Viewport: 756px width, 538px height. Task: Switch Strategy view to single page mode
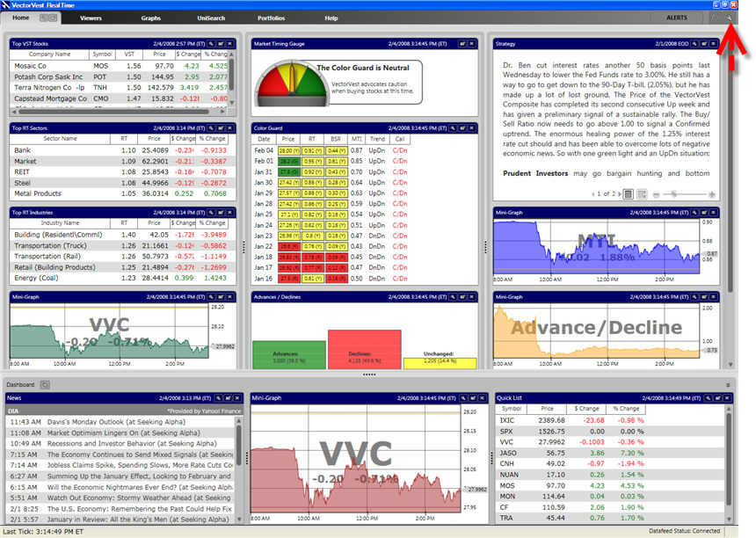point(629,193)
